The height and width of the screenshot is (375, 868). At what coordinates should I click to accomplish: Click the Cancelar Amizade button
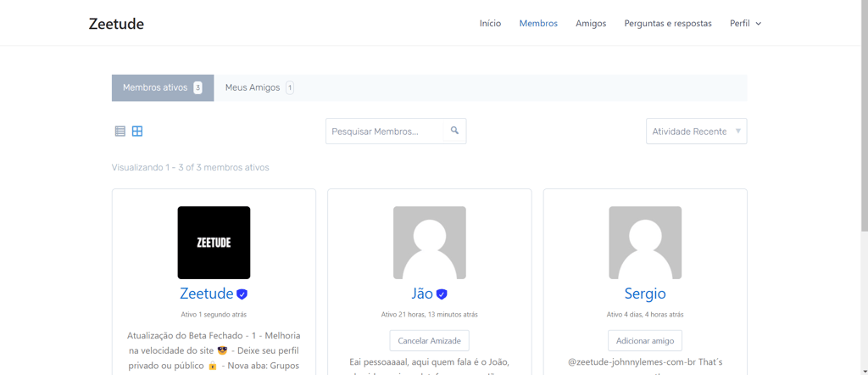[430, 341]
